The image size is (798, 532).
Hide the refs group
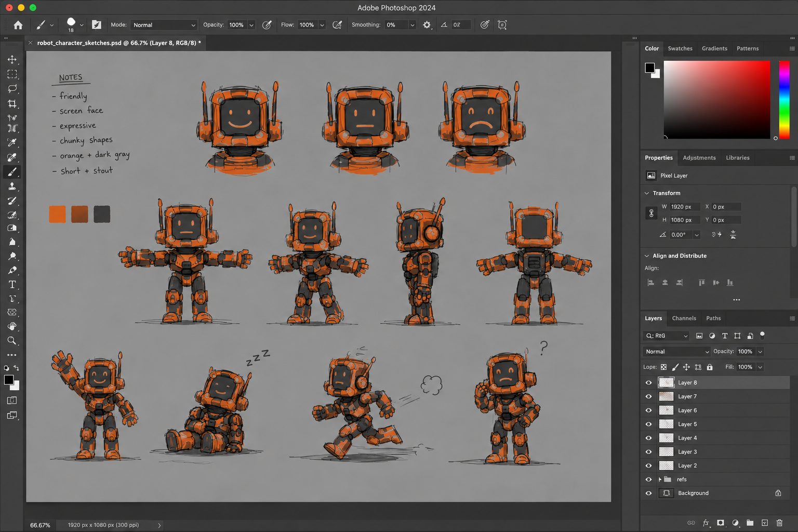pos(648,480)
